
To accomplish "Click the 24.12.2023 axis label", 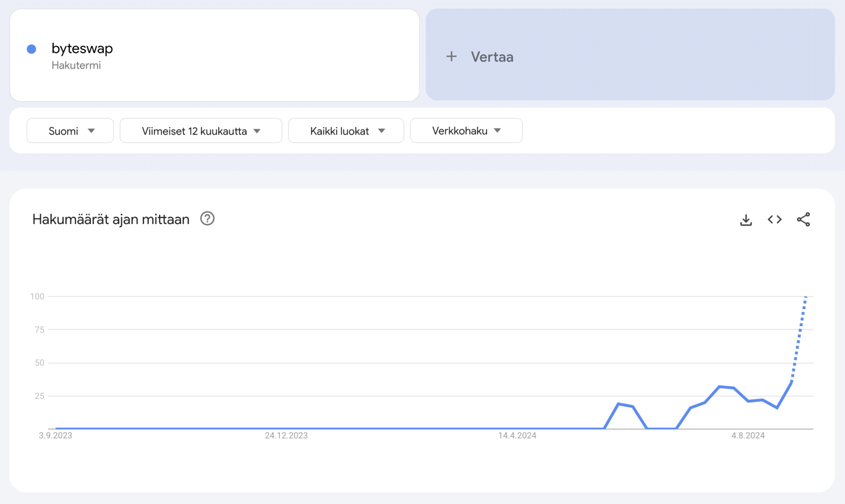I will [286, 435].
